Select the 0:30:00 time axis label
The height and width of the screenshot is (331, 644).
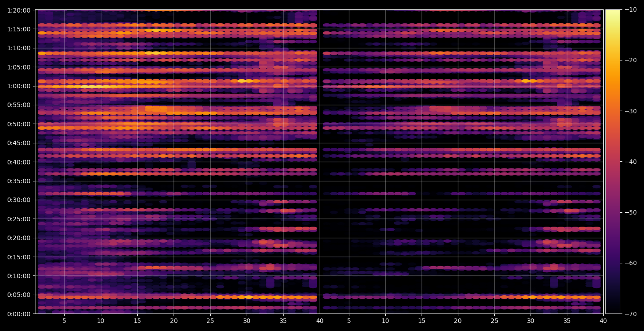(x=19, y=200)
